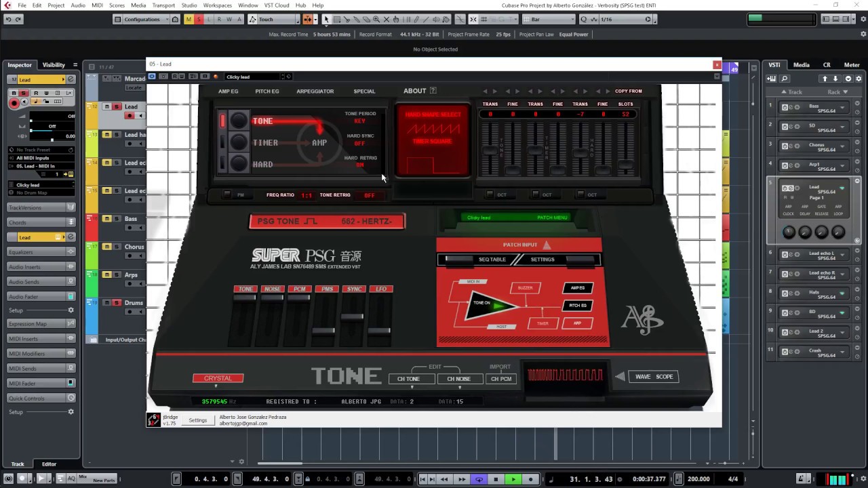Open the ARPEGGIATOR page in synth
The height and width of the screenshot is (488, 868).
click(x=315, y=91)
